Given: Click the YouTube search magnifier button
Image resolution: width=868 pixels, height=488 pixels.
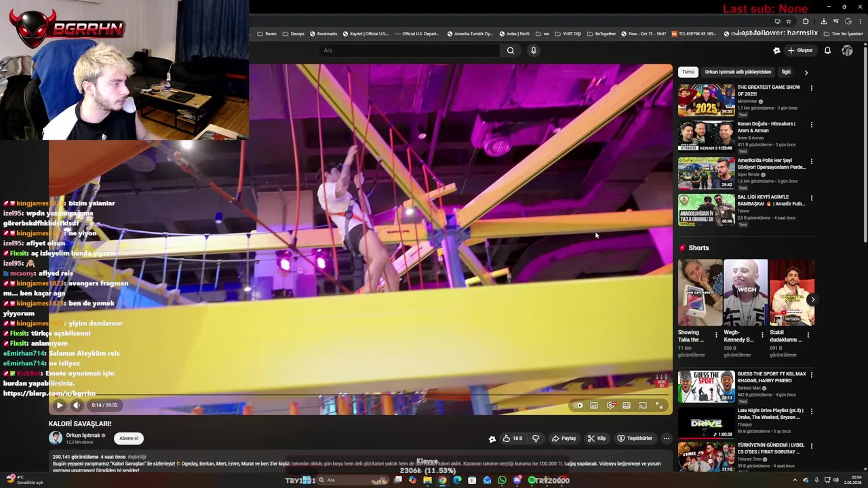Looking at the screenshot, I should tap(511, 50).
